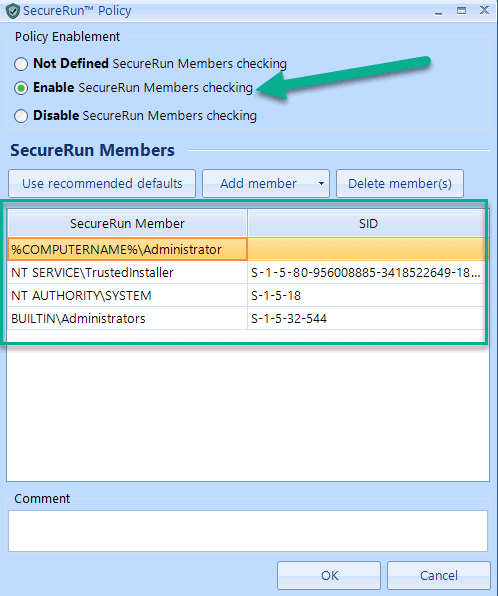Confirm the policy with OK

pyautogui.click(x=329, y=575)
